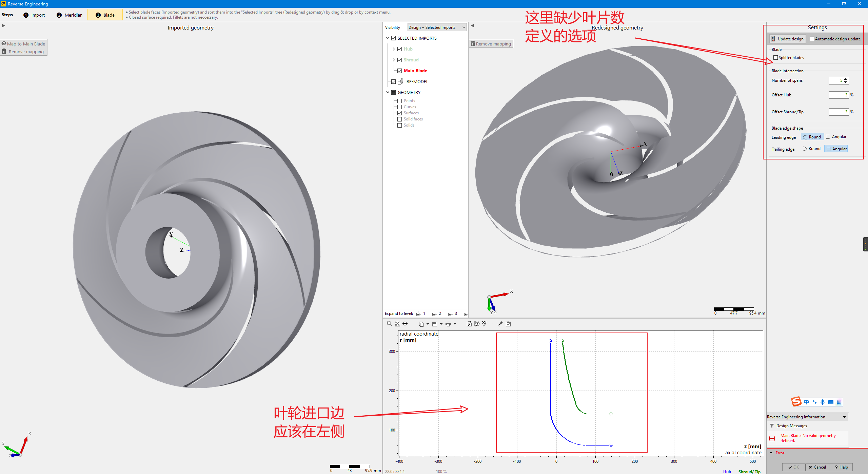
Task: Enable the Splitter blades checkbox
Action: pyautogui.click(x=775, y=58)
